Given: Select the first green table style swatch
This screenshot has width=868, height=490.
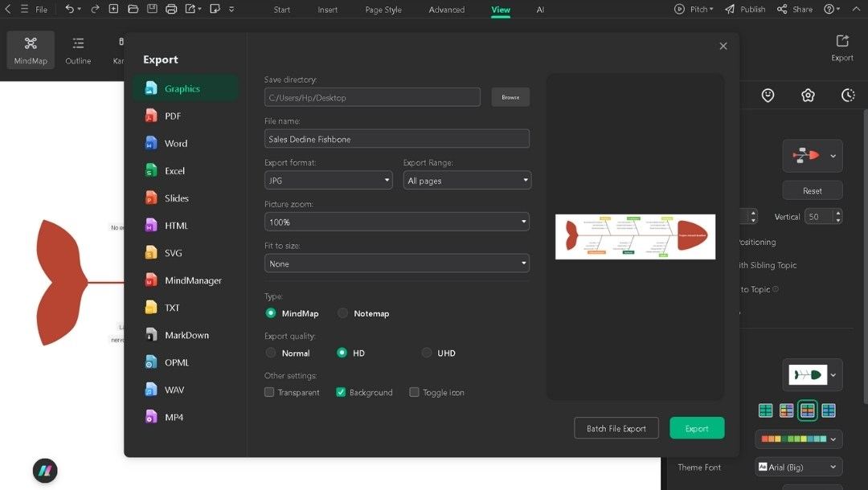Looking at the screenshot, I should [x=766, y=410].
